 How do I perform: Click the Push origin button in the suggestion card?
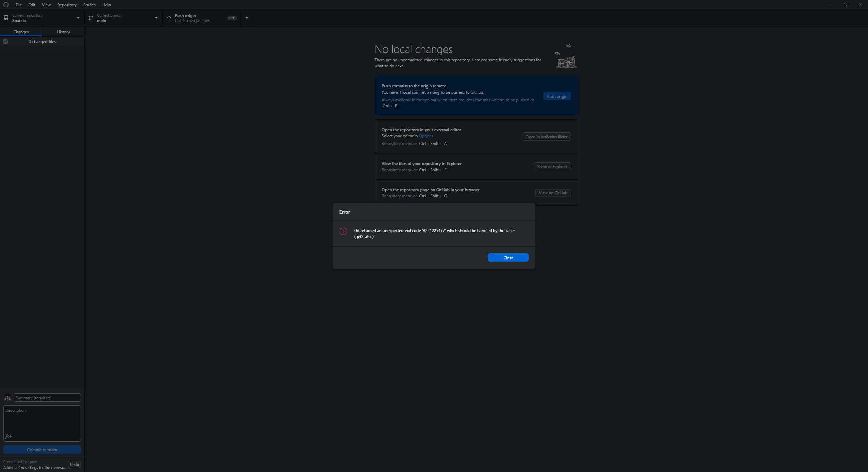point(556,96)
